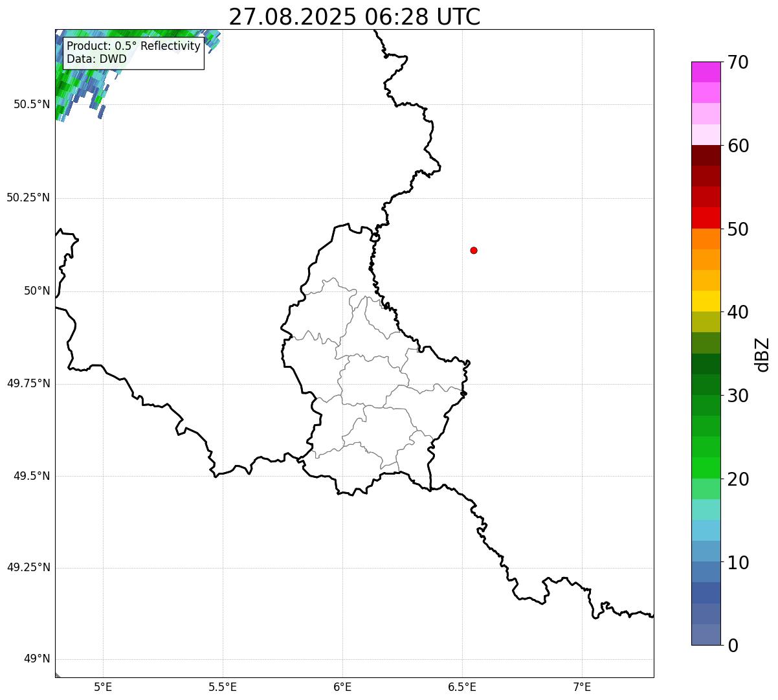Click the colorbar tick label 60
The image size is (778, 700).
pyautogui.click(x=738, y=146)
